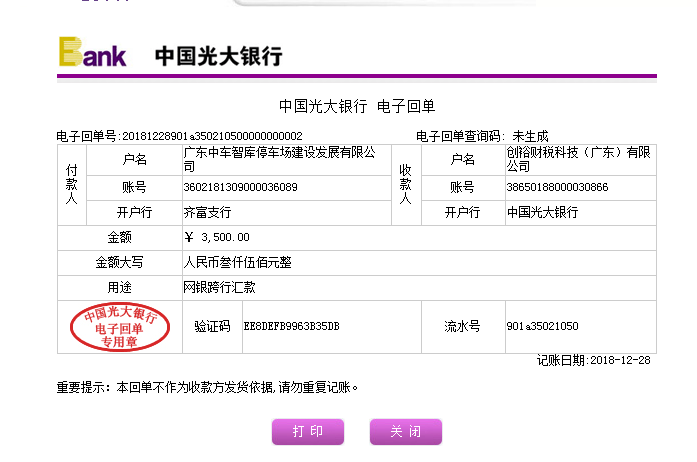Image resolution: width=697 pixels, height=462 pixels.
Task: Click the 记账日期 2018-12-28 text
Action: pyautogui.click(x=593, y=360)
